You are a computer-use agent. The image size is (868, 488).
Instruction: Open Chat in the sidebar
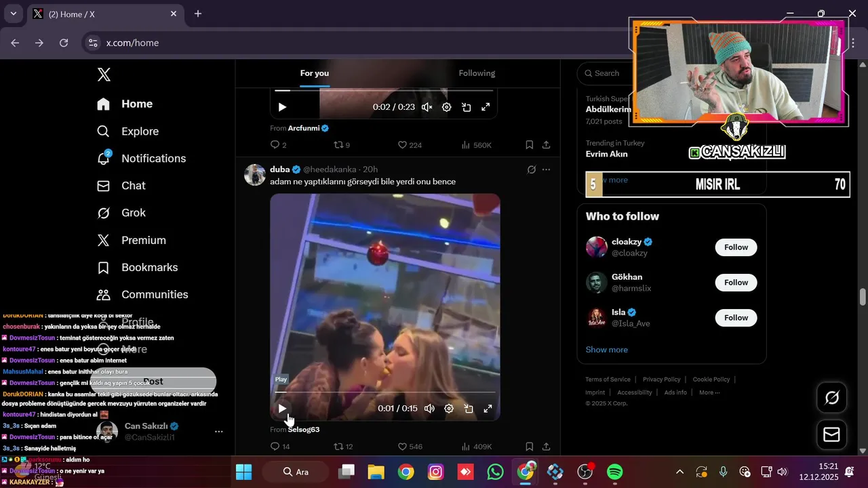[121, 186]
